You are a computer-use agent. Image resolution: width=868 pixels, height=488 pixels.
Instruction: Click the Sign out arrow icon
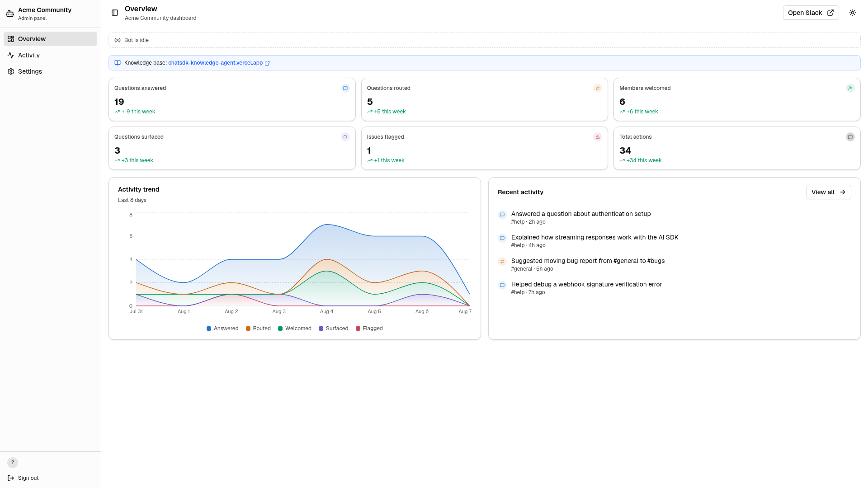tap(11, 478)
